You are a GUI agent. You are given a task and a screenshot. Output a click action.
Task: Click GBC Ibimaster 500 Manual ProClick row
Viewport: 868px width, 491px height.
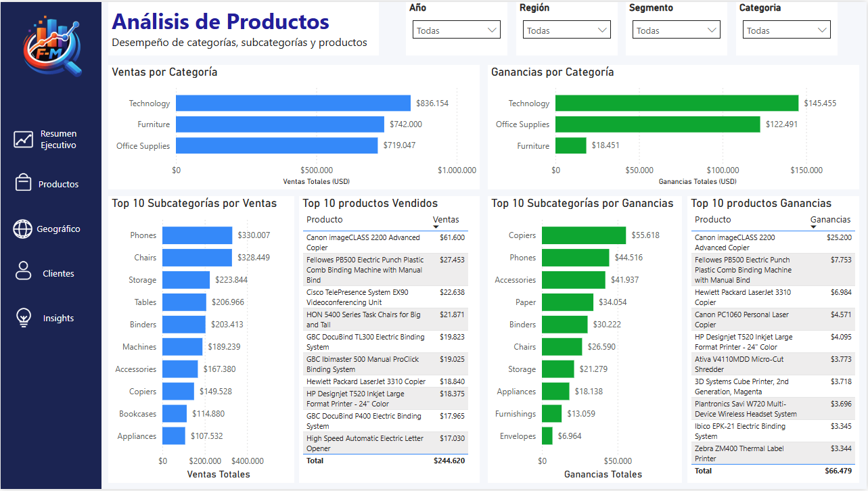(x=386, y=364)
